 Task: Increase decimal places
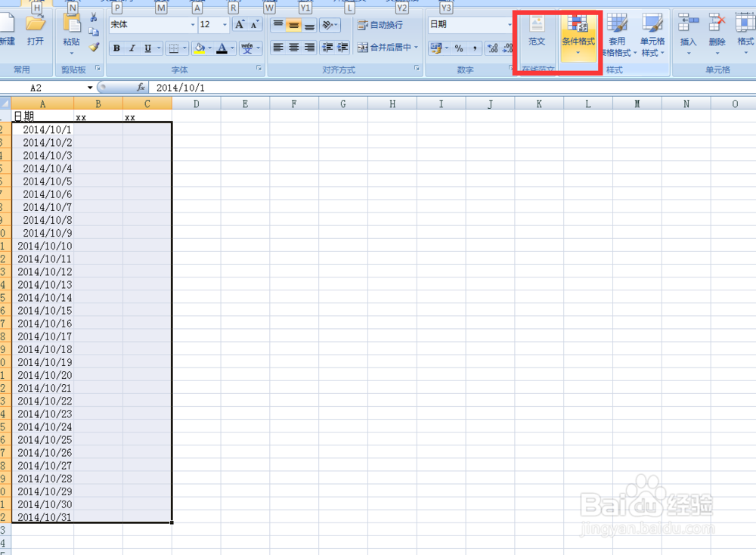click(493, 48)
